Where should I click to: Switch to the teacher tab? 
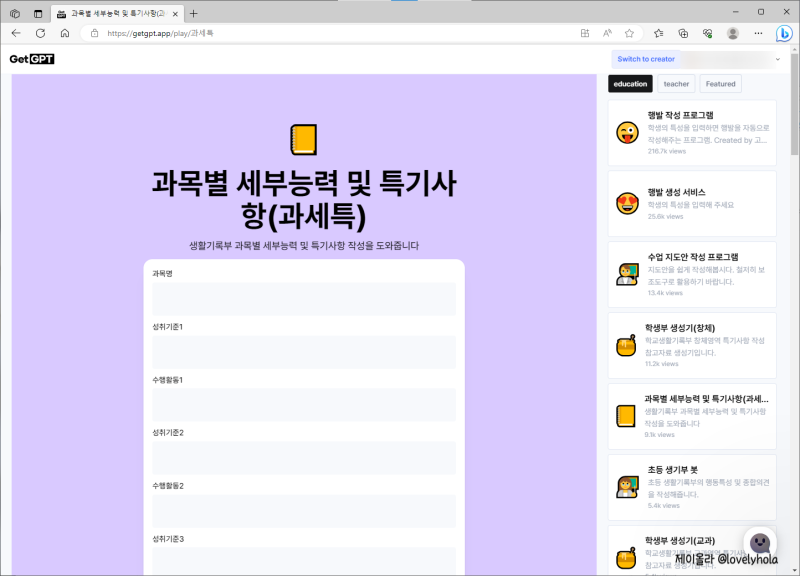tap(676, 84)
